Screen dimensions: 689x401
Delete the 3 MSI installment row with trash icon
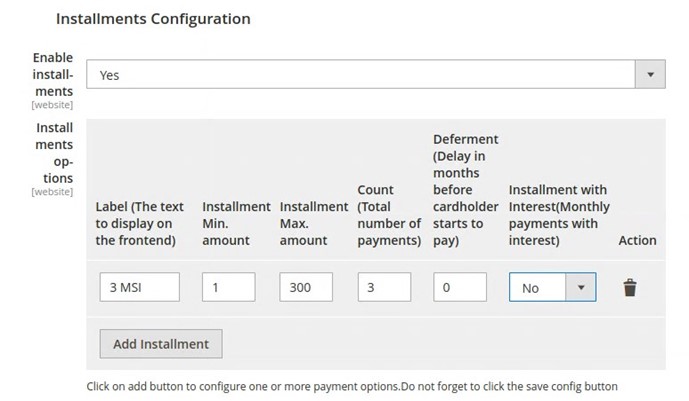pos(630,288)
